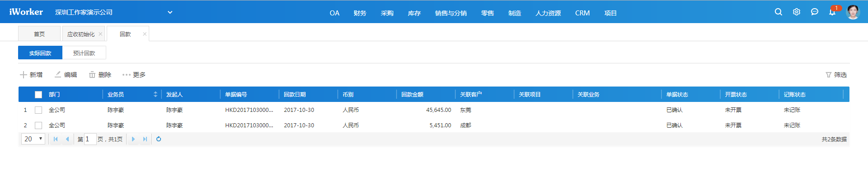Click the 编辑 edit button
The image size is (868, 188).
(x=66, y=75)
